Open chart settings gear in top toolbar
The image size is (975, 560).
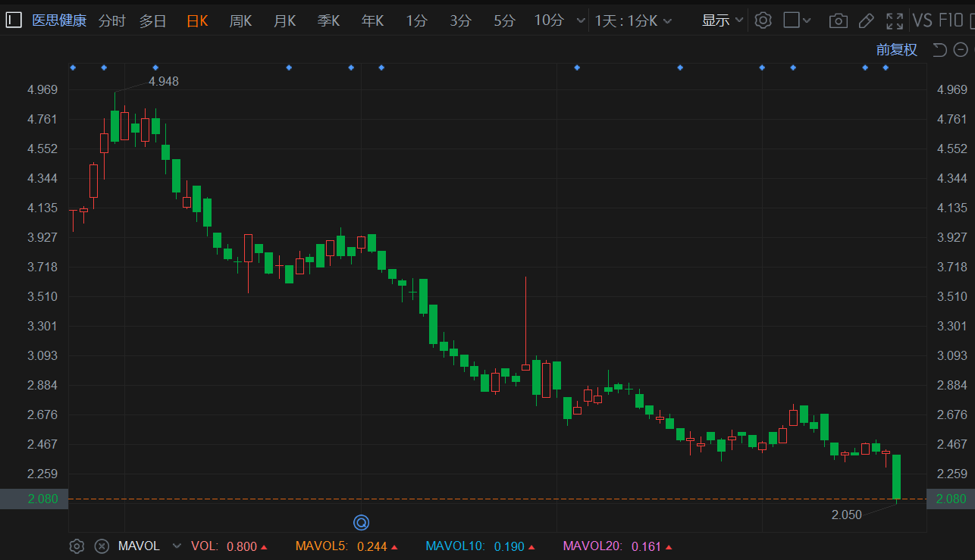pos(763,20)
